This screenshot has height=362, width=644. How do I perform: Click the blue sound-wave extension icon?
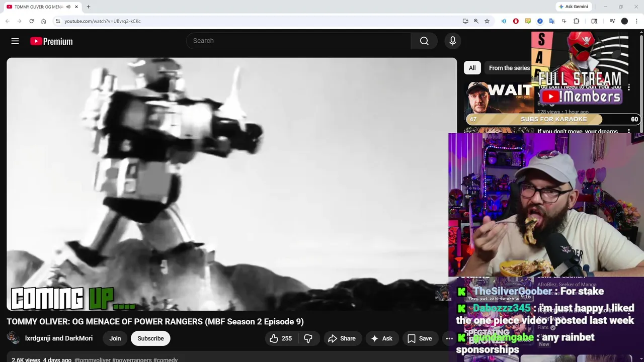pyautogui.click(x=504, y=21)
